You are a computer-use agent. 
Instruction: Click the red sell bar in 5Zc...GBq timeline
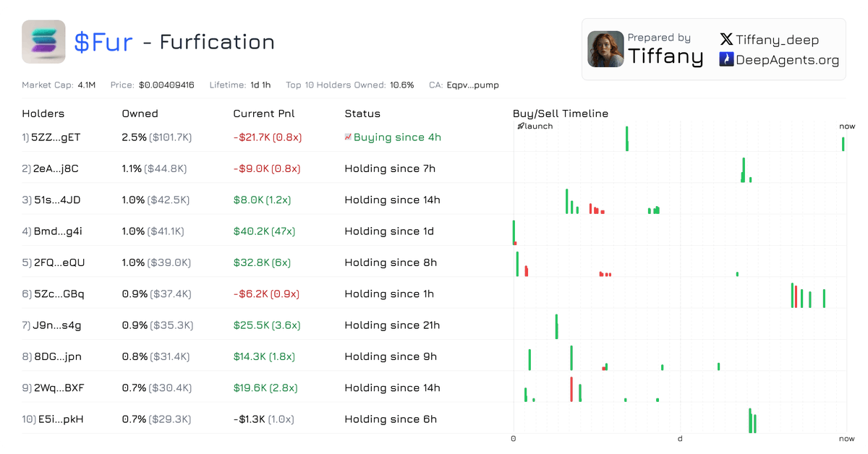[x=796, y=297]
